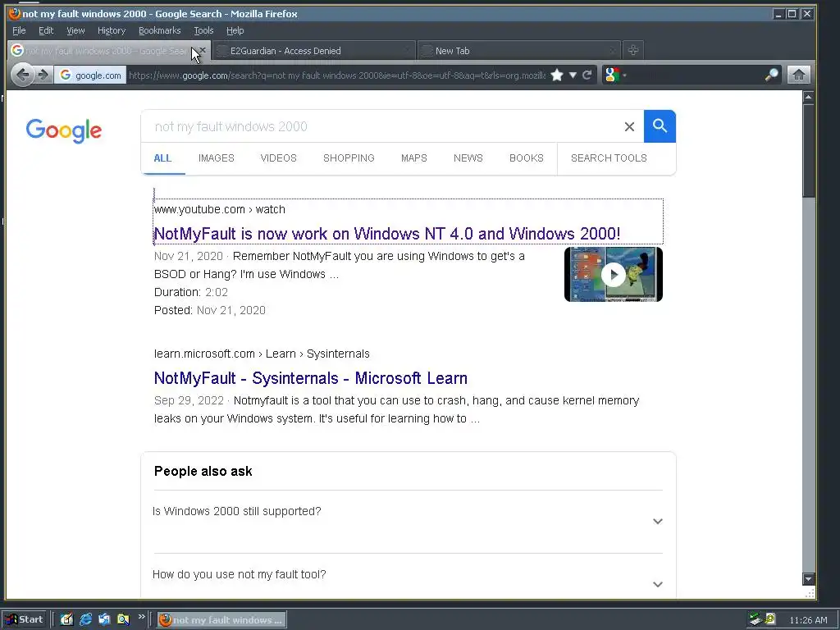Viewport: 840px width, 630px height.
Task: Open the Bookmarks menu
Action: pos(160,30)
